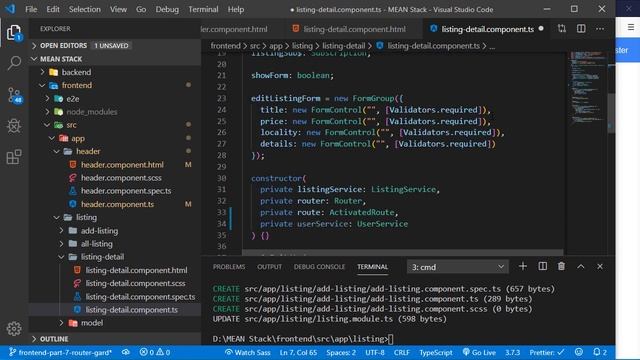
Task: Click the Prettier status indicator
Action: [547, 352]
